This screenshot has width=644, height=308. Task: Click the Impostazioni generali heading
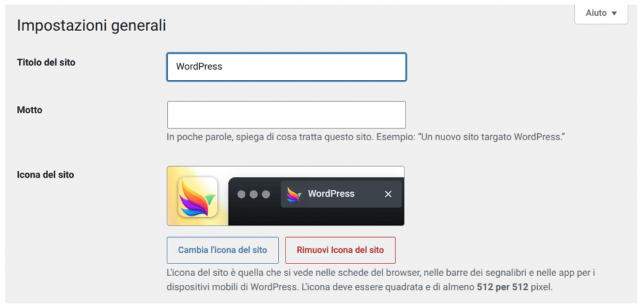pyautogui.click(x=91, y=26)
